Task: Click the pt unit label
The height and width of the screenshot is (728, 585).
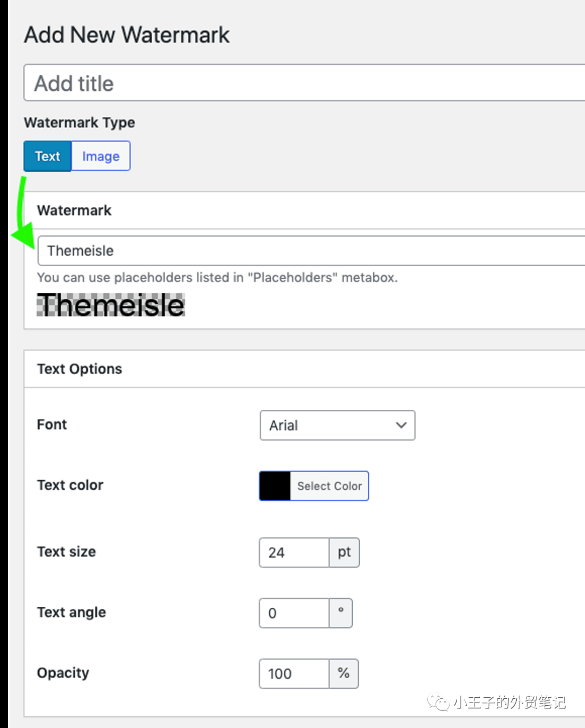Action: tap(344, 553)
